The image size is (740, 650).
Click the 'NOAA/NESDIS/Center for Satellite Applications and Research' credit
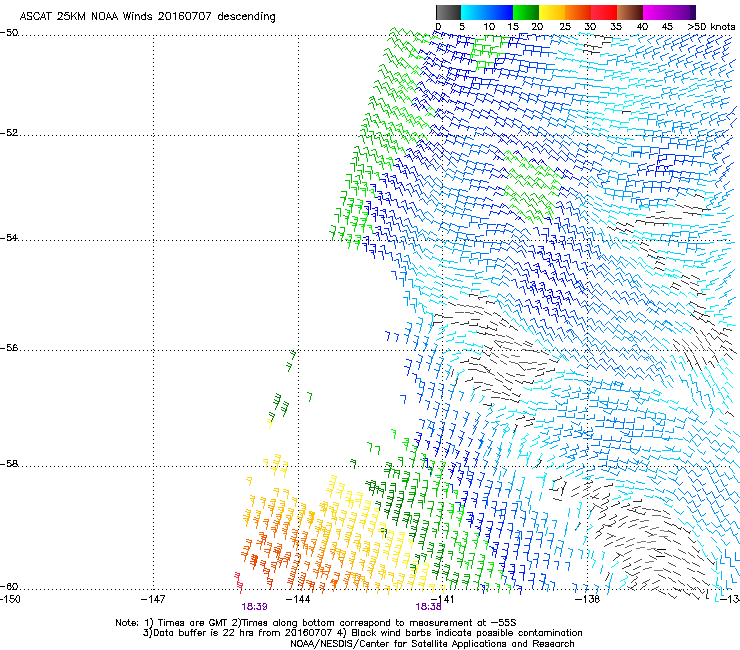coord(432,644)
